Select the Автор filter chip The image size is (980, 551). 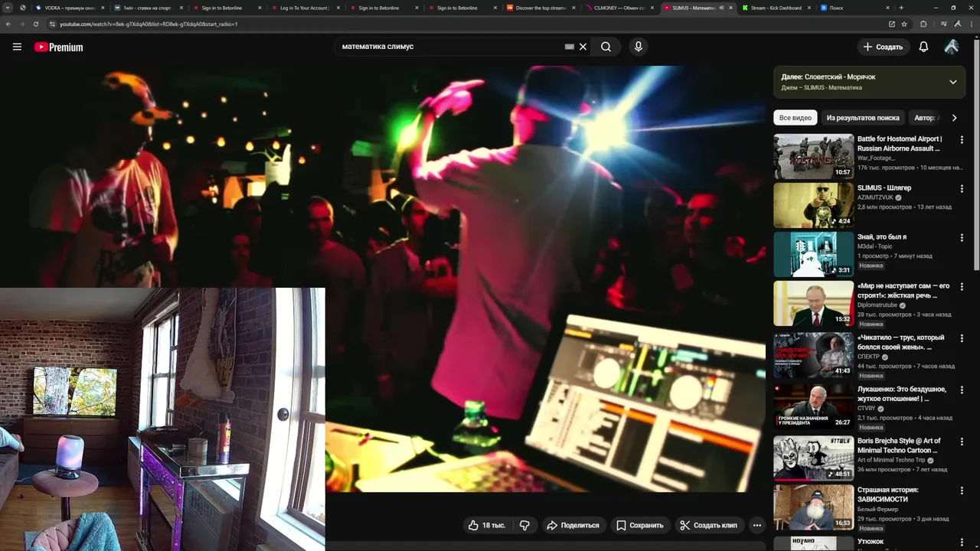(x=926, y=118)
